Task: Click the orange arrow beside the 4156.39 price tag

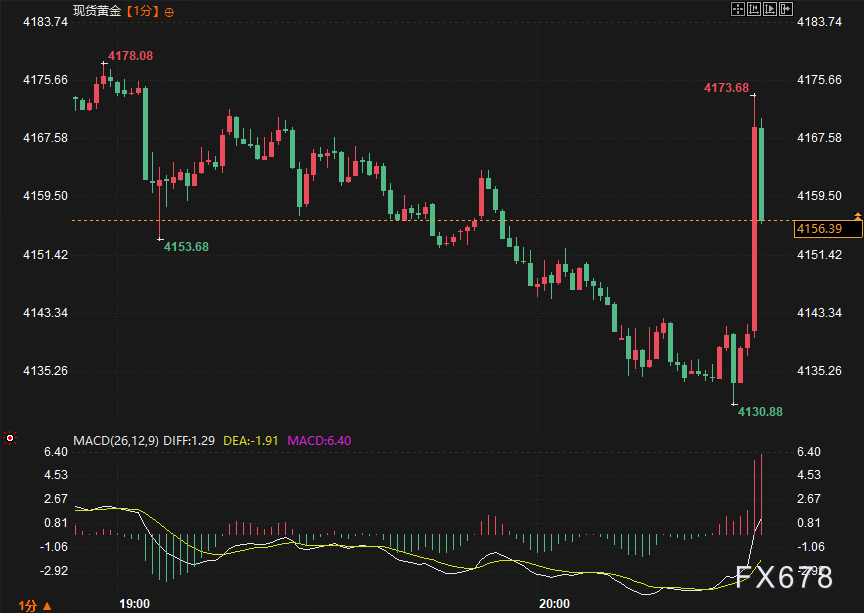Action: [x=857, y=214]
